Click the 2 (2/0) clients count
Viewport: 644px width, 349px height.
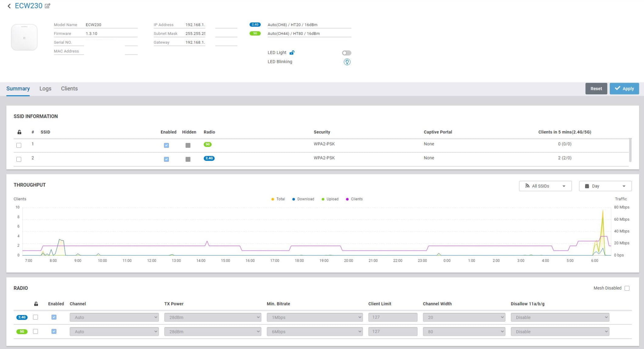(x=565, y=158)
